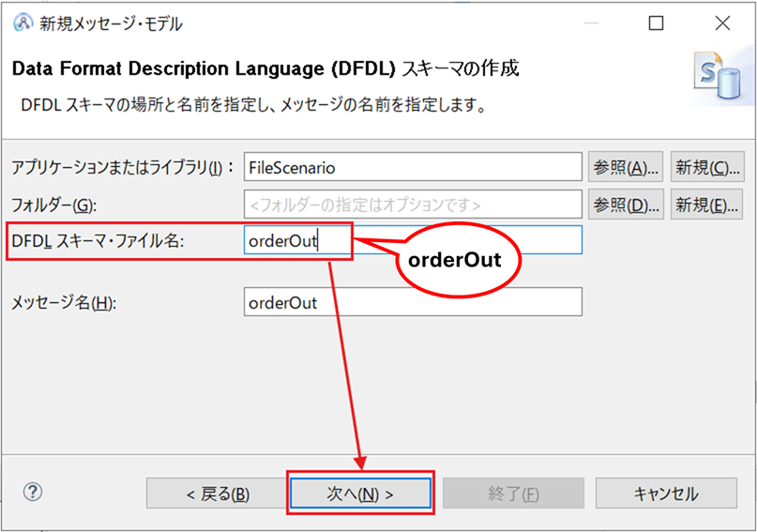Click the アプリケーションまたはライブラリ label
Image resolution: width=757 pixels, height=532 pixels.
[x=123, y=168]
